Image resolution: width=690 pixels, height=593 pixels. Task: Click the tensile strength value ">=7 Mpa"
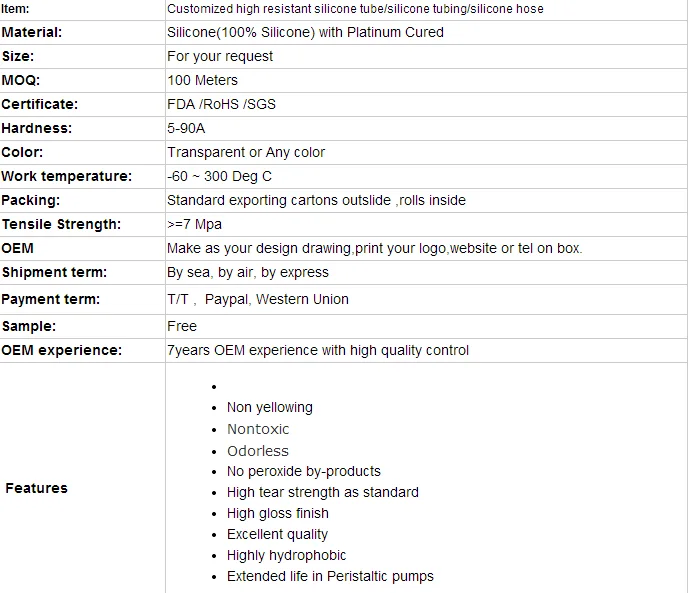tap(194, 224)
